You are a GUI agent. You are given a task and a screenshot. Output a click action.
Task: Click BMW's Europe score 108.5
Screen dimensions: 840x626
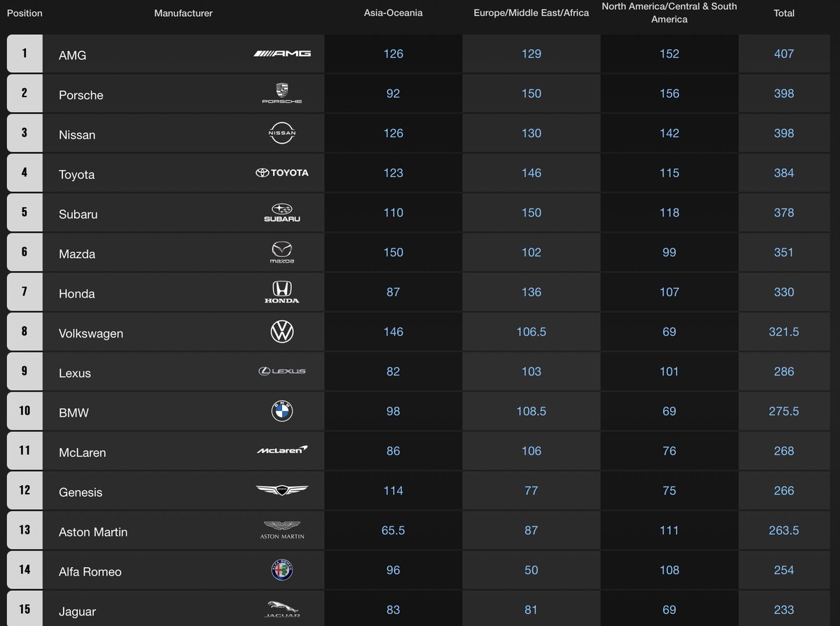[x=531, y=411]
